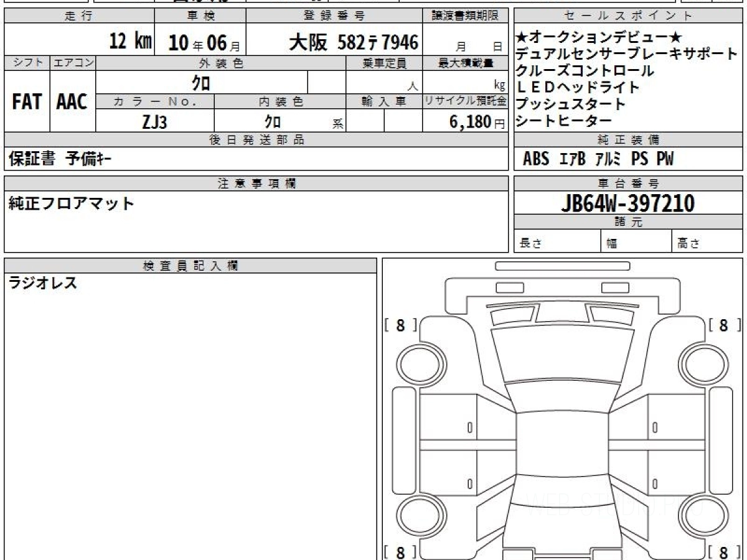747x560 pixels.
Task: Click the LEDヘッドライト line
Action: 577,87
